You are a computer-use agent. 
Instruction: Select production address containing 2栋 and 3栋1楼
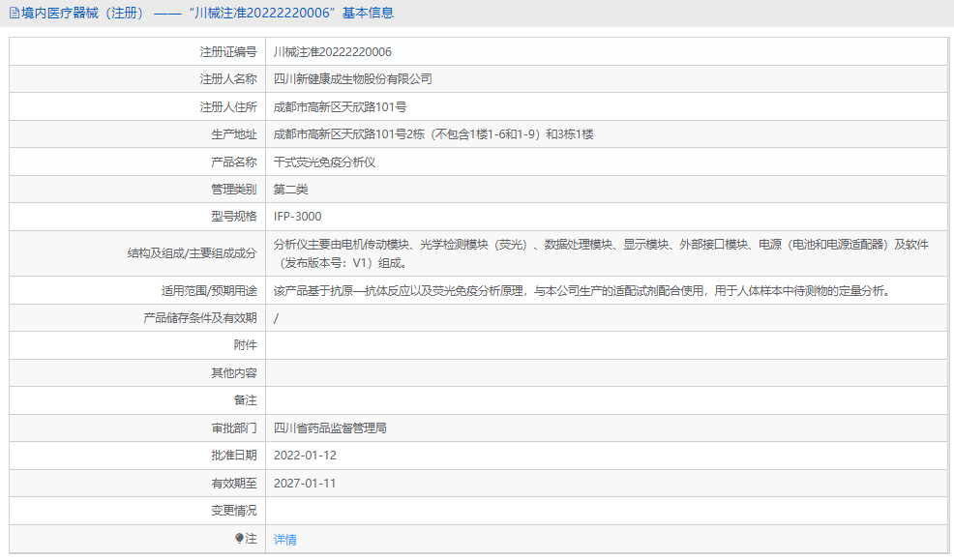point(433,134)
